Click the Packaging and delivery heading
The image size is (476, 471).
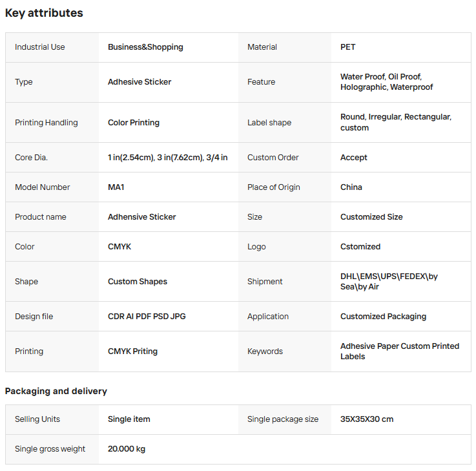[56, 391]
